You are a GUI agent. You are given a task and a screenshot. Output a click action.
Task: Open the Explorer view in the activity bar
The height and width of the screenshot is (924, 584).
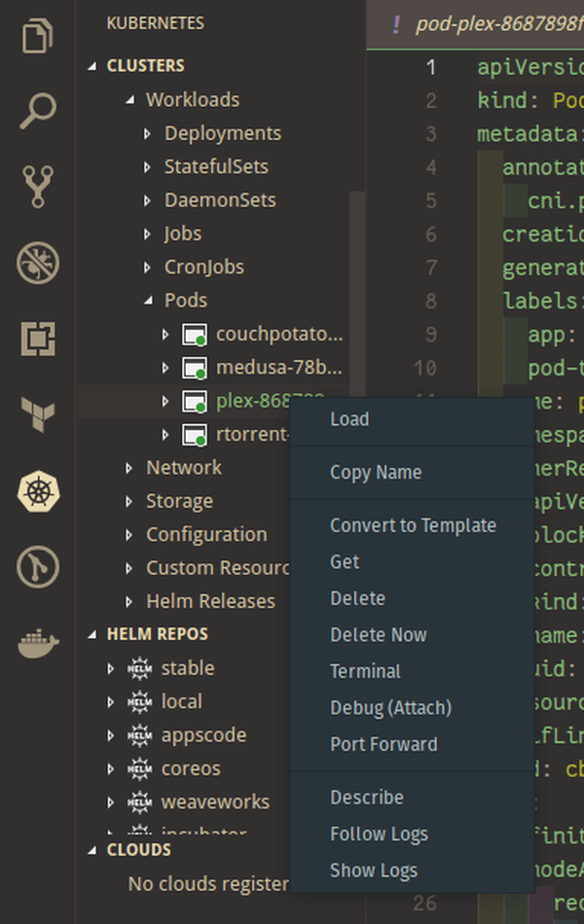pos(36,34)
